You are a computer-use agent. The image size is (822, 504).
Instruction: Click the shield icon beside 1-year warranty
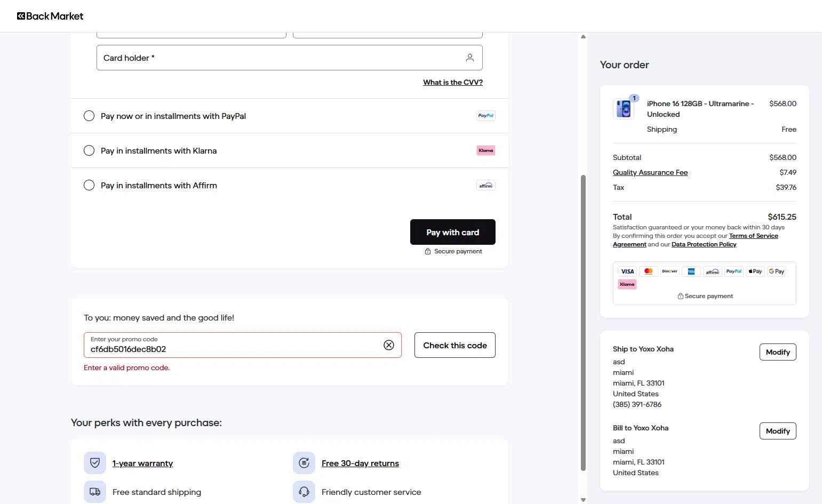click(x=95, y=463)
